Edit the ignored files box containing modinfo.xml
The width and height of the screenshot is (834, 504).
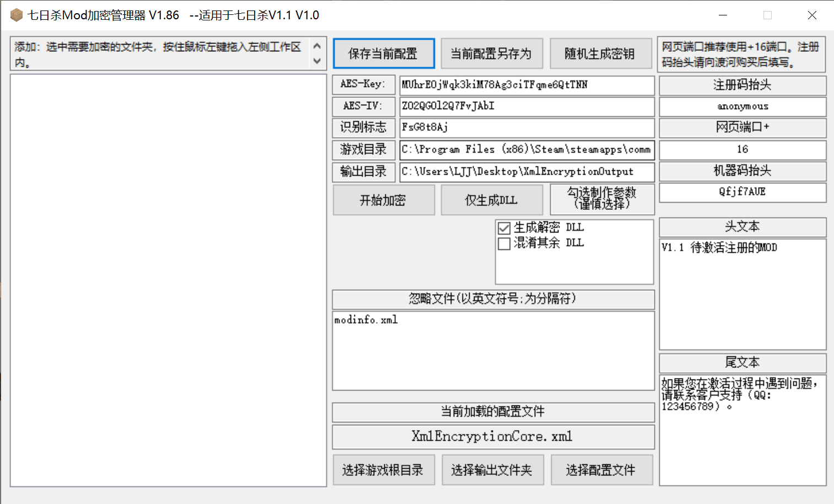coord(493,351)
